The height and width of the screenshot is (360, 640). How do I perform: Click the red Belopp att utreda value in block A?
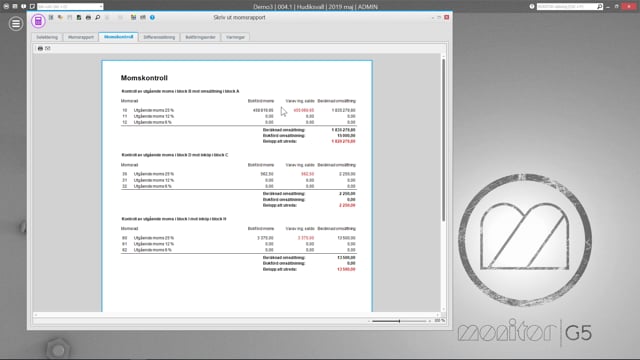click(x=343, y=141)
